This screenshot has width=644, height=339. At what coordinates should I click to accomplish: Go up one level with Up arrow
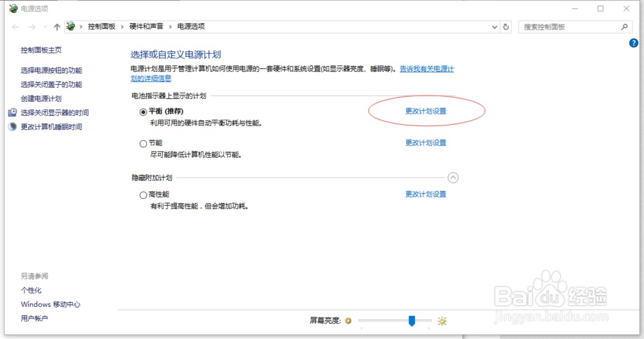pos(57,27)
